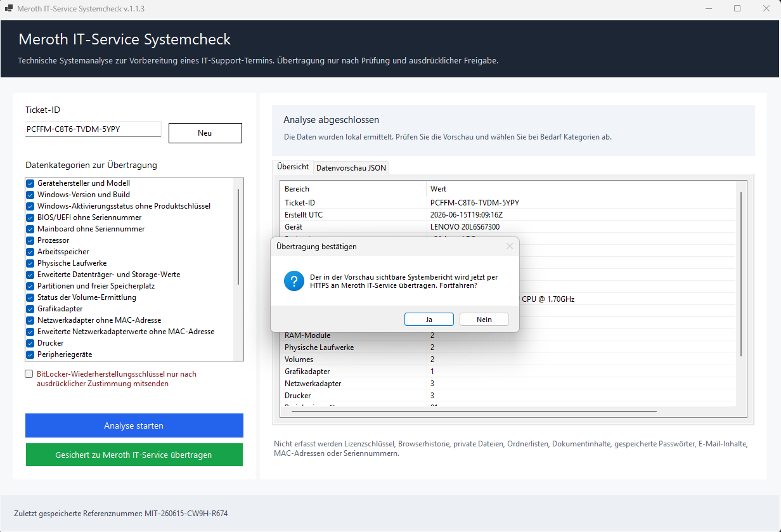Click the Zuletzt gespeicherte Referenznummer status text
The height and width of the screenshot is (532, 781).
coord(120,514)
